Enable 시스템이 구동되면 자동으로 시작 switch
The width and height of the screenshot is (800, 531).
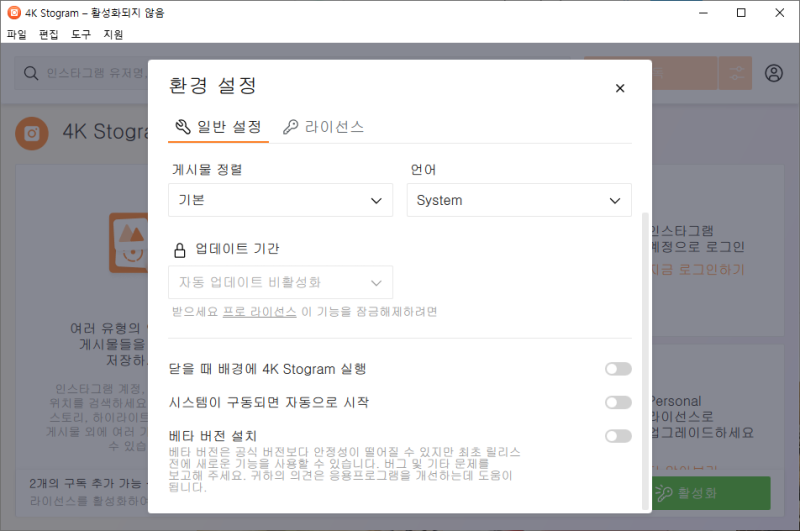click(x=618, y=402)
